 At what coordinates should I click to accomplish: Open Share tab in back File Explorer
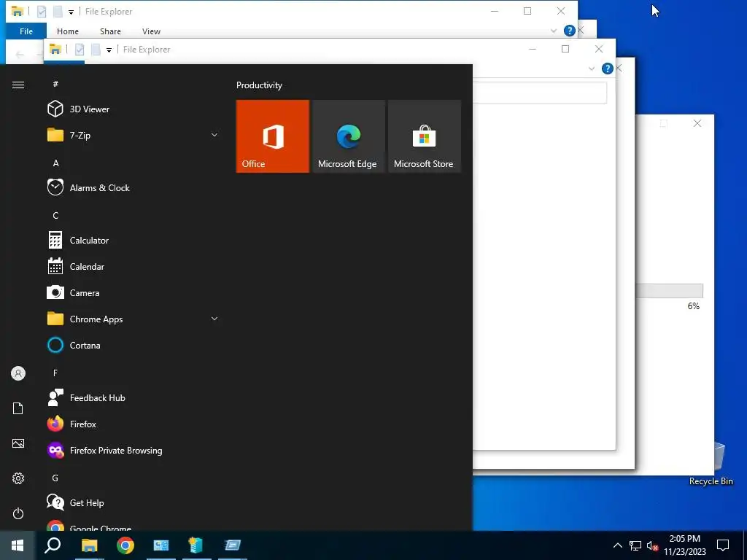tap(110, 31)
